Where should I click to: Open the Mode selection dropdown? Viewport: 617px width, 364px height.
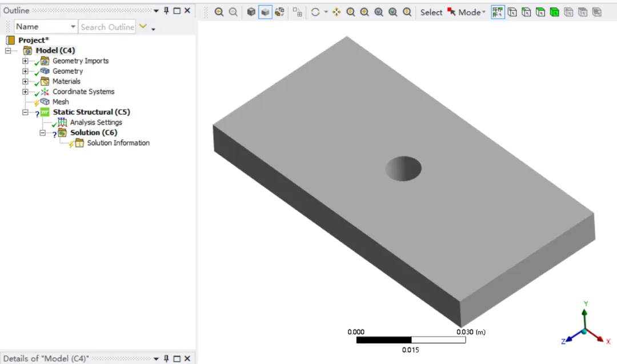tap(467, 12)
